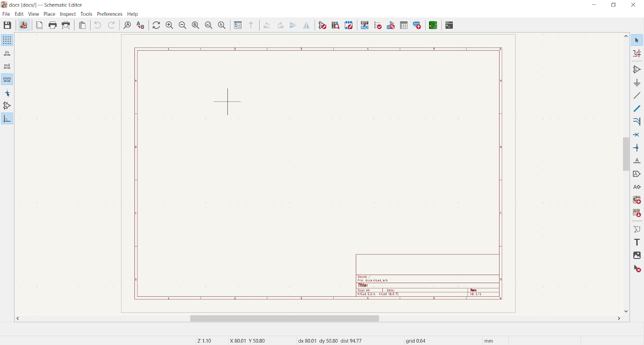
Task: Redo the last undone edit
Action: tap(111, 25)
